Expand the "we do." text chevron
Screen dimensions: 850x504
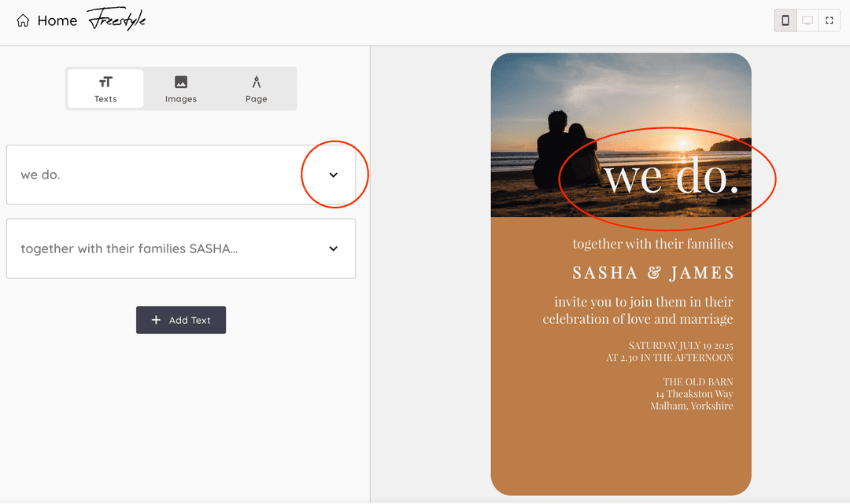tap(333, 175)
